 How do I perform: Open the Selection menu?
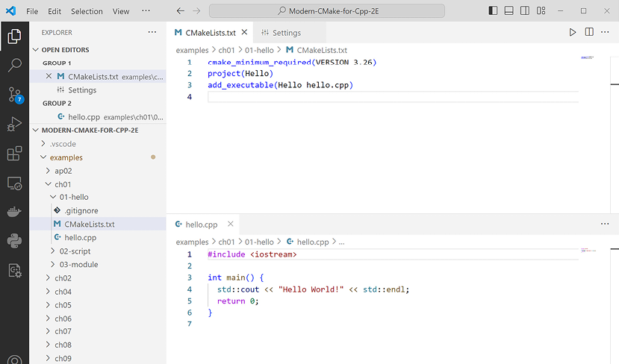tap(87, 11)
